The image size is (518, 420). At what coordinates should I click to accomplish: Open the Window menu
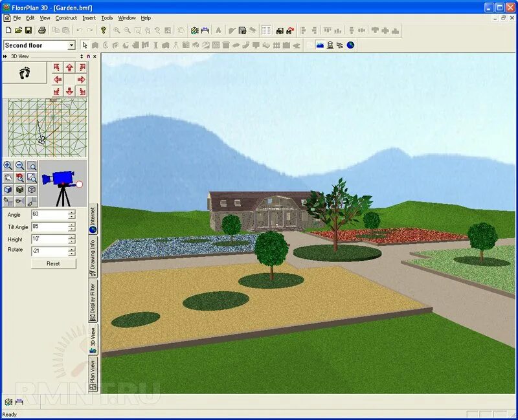(127, 18)
